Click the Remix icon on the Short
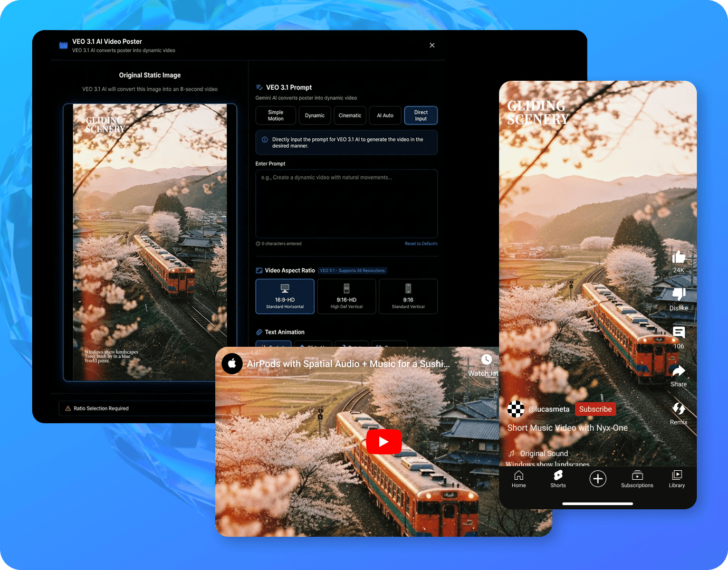 point(678,408)
